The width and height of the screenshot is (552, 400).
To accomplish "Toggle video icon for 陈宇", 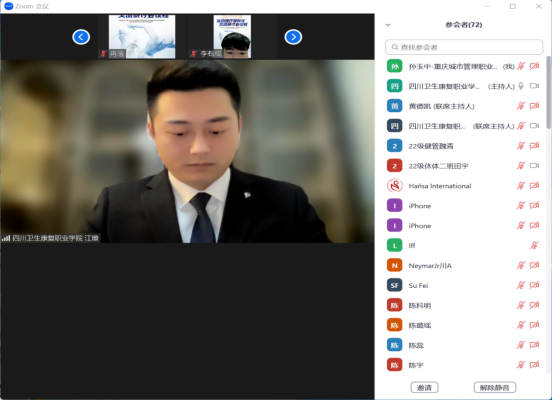I will tap(534, 365).
